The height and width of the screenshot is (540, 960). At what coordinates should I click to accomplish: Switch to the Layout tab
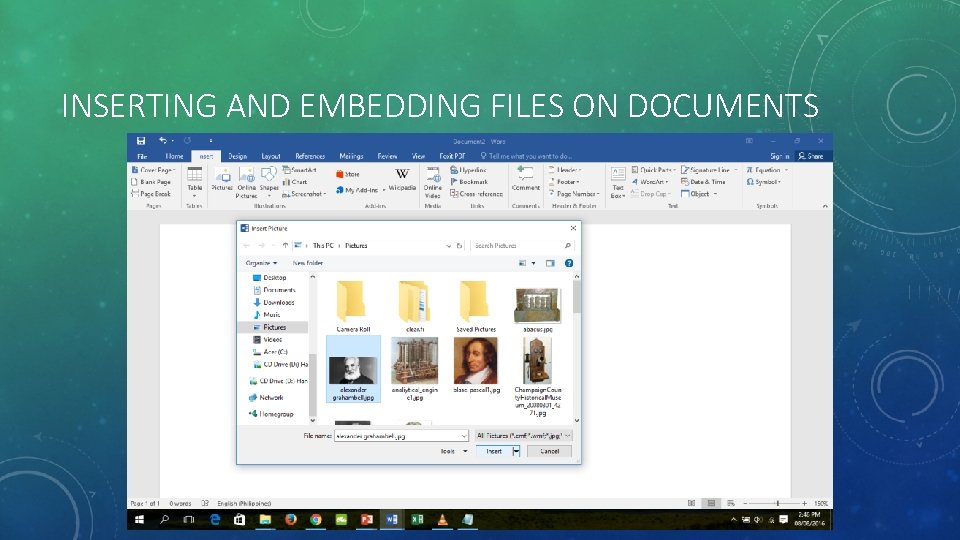click(x=271, y=156)
